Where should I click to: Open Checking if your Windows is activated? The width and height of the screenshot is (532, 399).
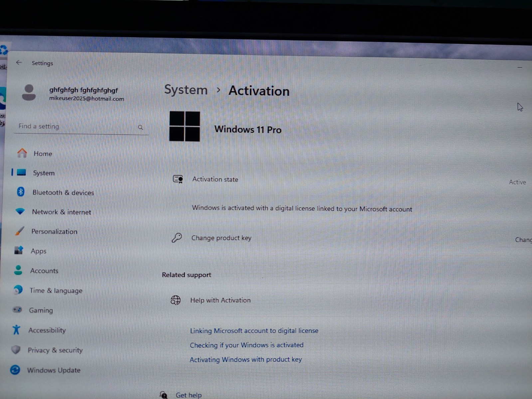point(247,345)
